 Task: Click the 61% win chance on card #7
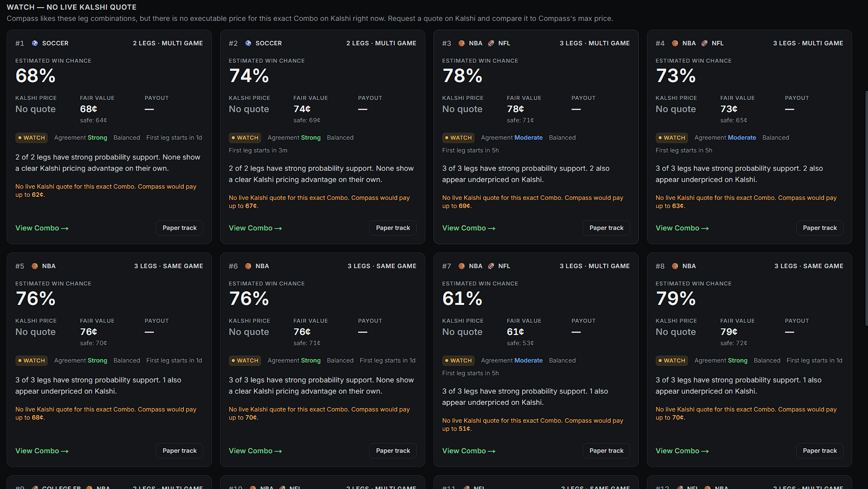click(x=463, y=299)
